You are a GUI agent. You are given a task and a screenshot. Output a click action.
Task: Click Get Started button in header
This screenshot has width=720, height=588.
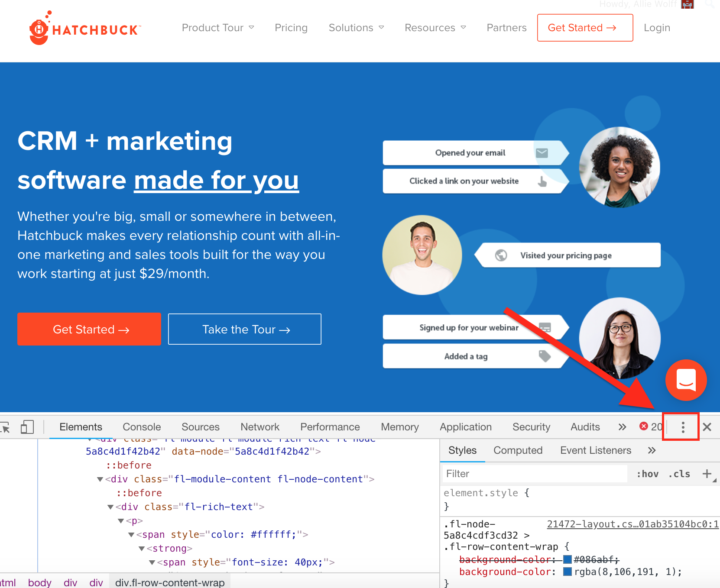click(585, 28)
